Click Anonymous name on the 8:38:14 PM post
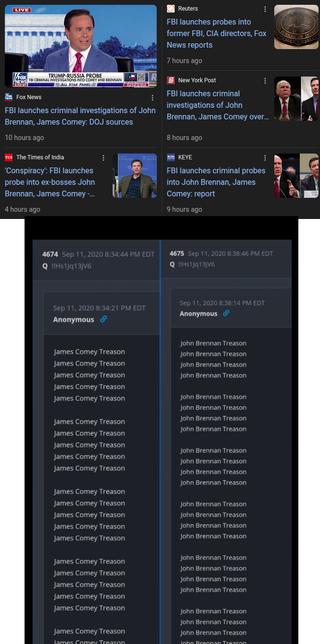This screenshot has width=320, height=644. 198,313
